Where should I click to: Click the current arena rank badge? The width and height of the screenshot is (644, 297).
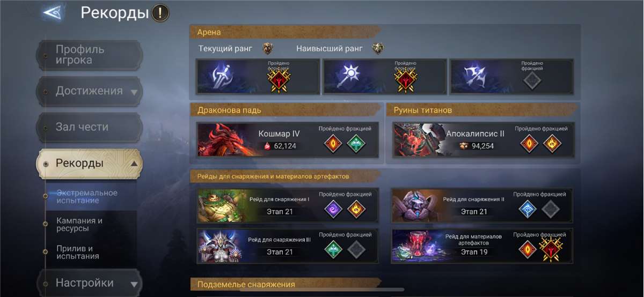(268, 49)
